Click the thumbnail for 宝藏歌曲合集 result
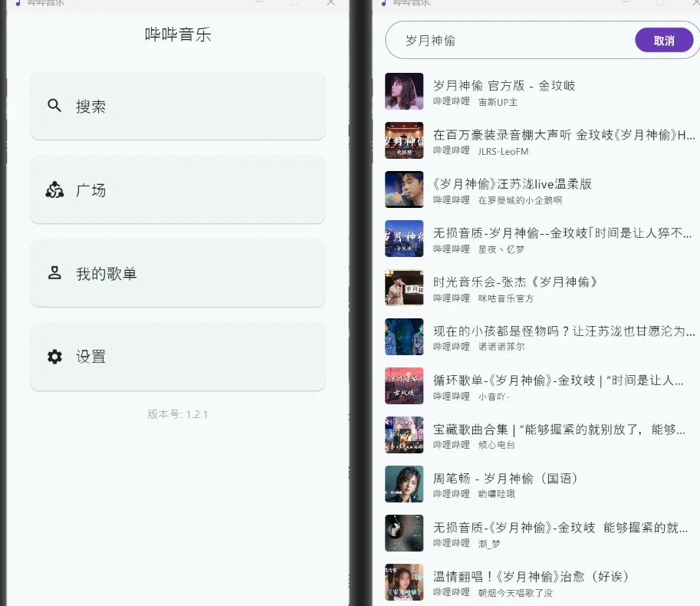700x606 pixels. point(404,435)
